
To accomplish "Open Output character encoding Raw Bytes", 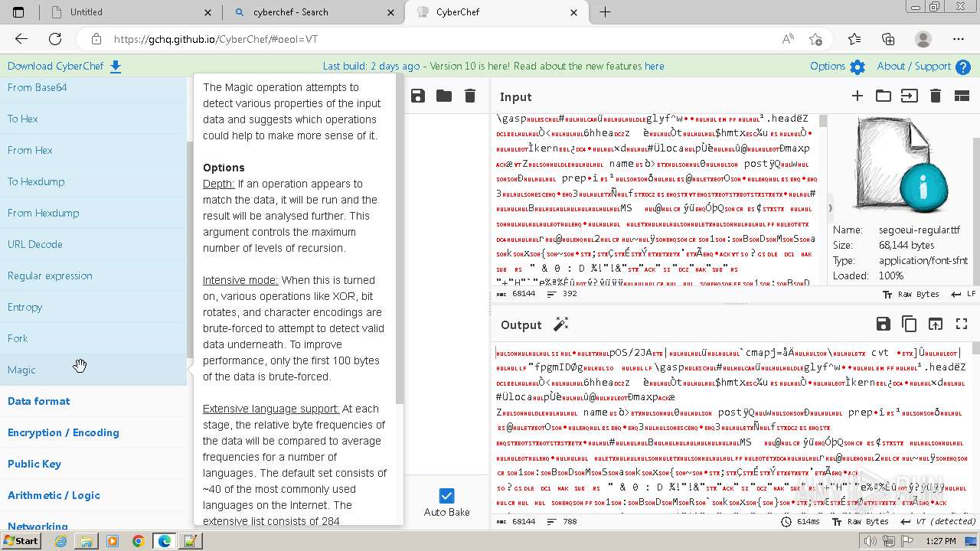I will coord(861,522).
